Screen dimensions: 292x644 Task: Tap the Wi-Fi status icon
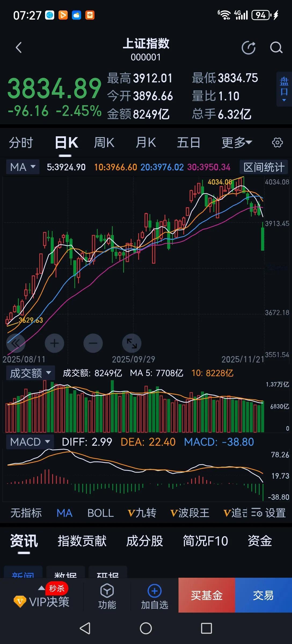coord(224,15)
